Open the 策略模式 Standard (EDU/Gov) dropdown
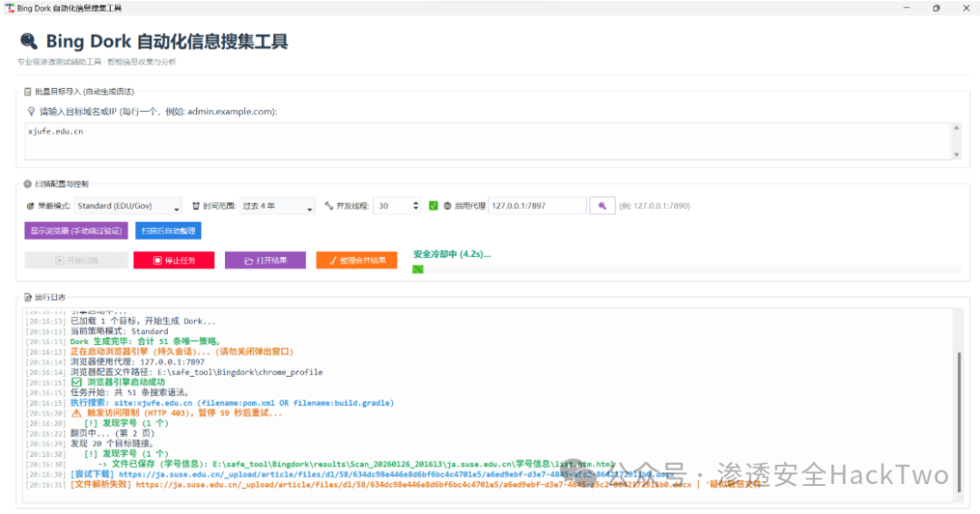 128,206
